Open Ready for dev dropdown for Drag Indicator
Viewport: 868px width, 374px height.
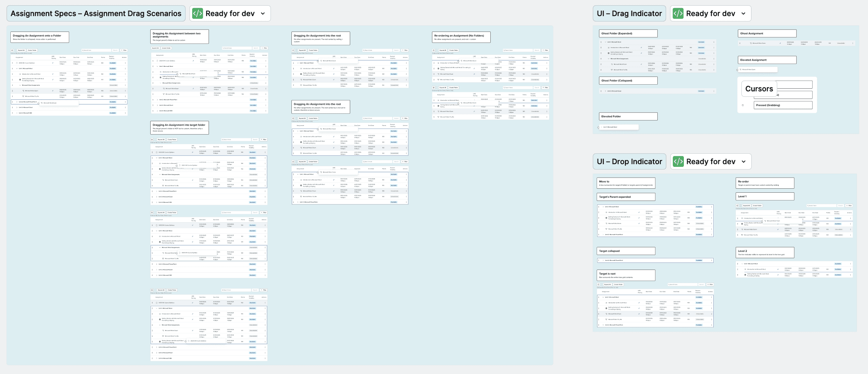743,13
